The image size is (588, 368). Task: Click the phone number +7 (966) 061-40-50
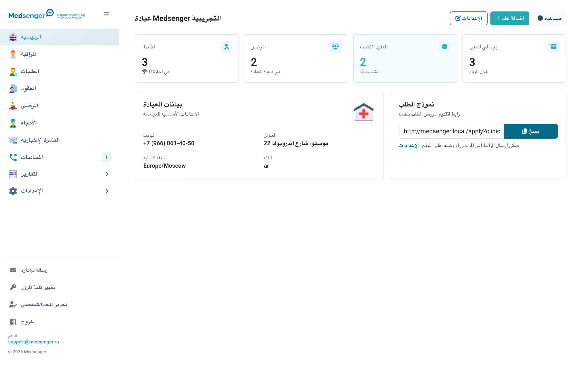click(169, 143)
